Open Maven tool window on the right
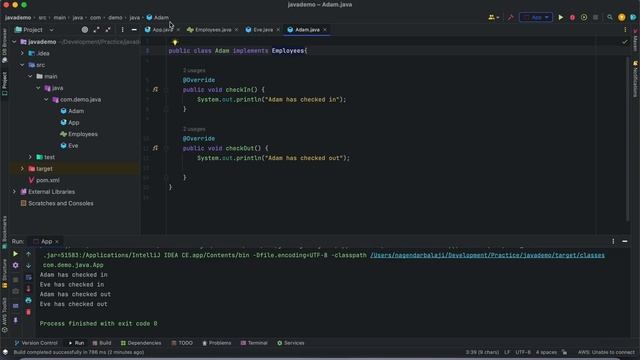The image size is (640, 360). point(636,40)
